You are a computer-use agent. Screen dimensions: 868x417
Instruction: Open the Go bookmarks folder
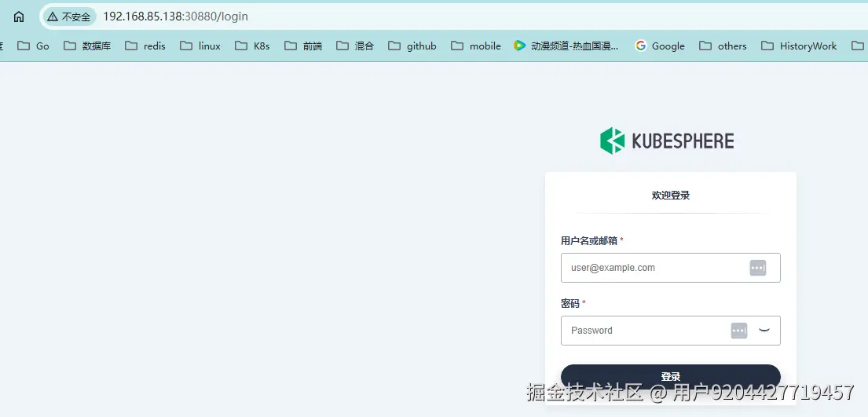tap(34, 46)
